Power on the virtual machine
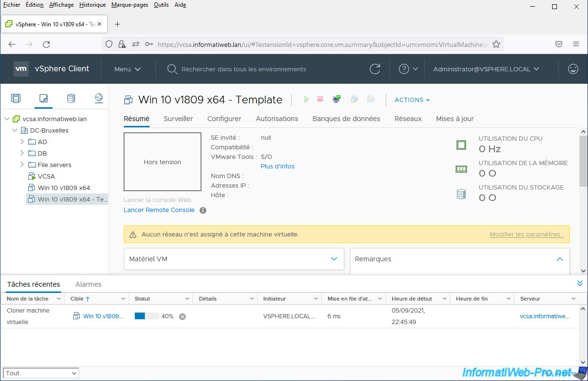 tap(306, 99)
